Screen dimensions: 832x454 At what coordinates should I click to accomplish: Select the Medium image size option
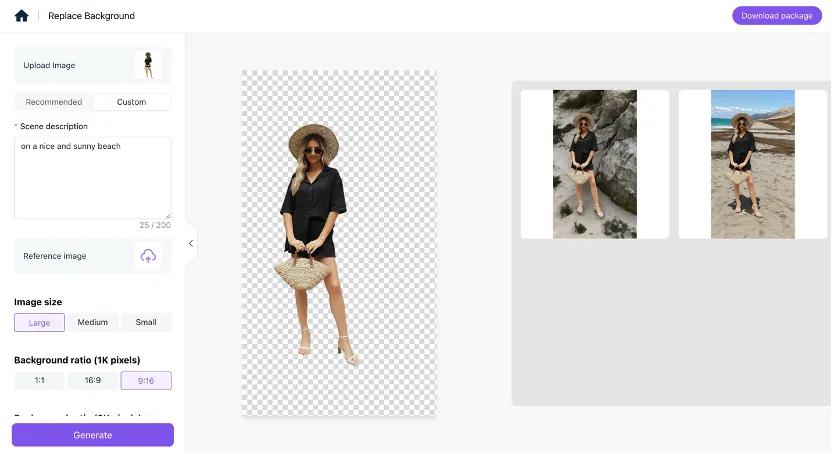(92, 322)
